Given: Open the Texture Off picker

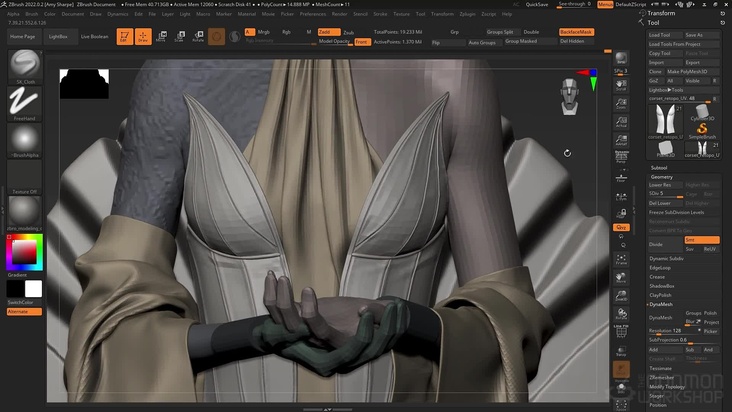Looking at the screenshot, I should click(25, 177).
